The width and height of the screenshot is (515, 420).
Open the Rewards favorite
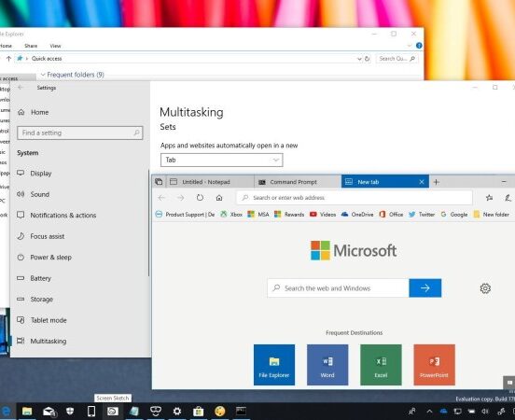tap(289, 215)
